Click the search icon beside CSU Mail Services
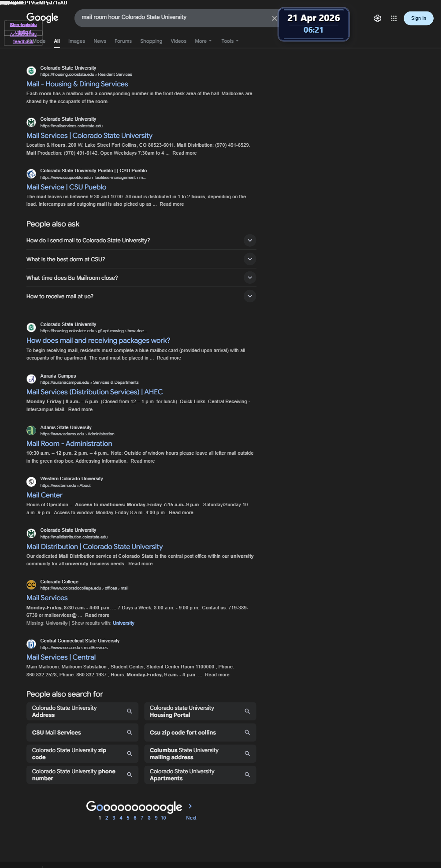The width and height of the screenshot is (446, 868). (x=130, y=732)
